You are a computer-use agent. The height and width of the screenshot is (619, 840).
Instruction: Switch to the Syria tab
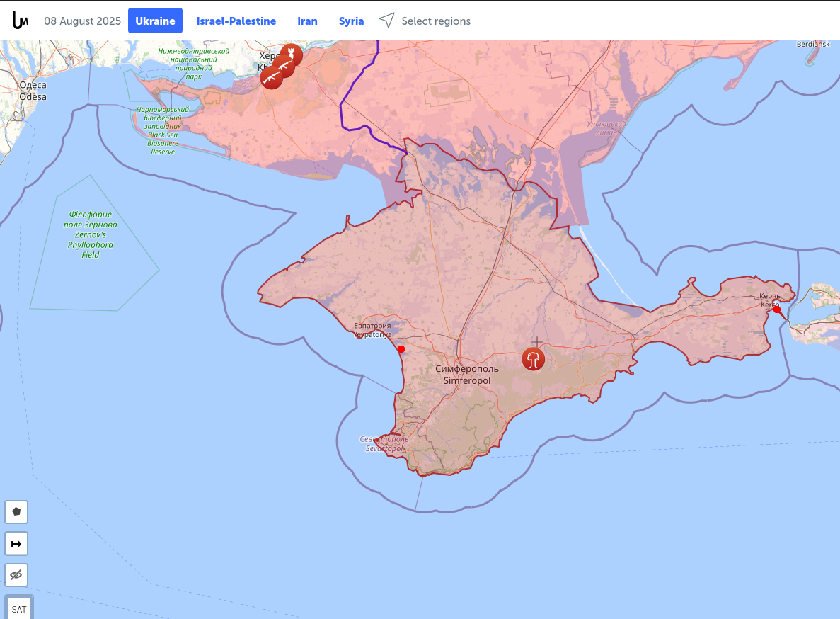pyautogui.click(x=352, y=21)
